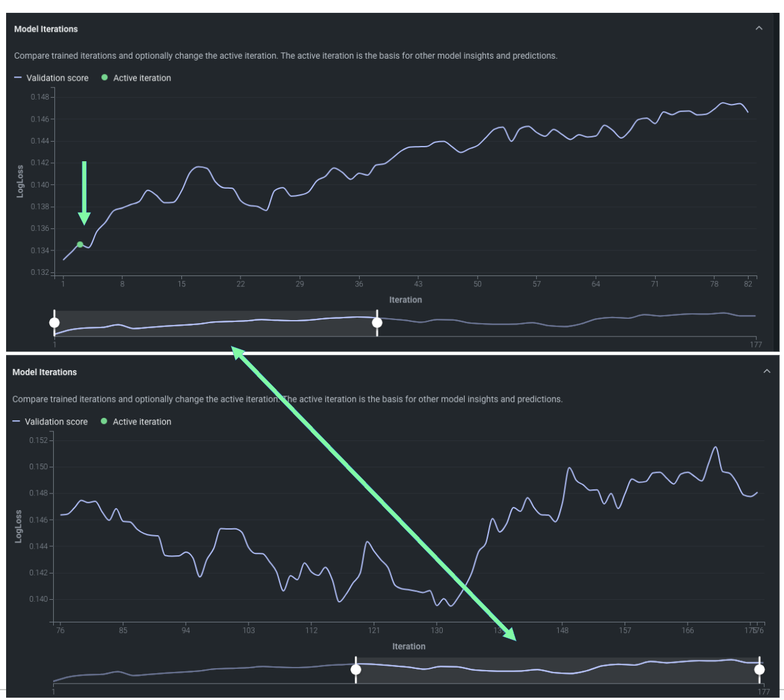Toggle Validation score legend in lower panel
Image resolution: width=784 pixels, height=700 pixels.
pyautogui.click(x=51, y=421)
